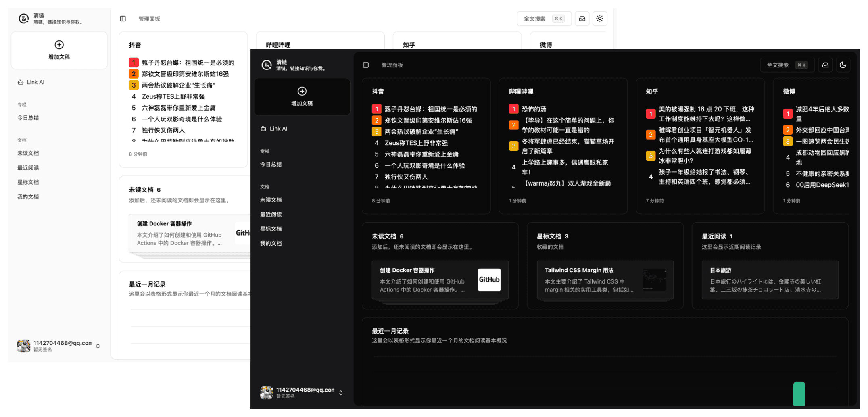Open 今日总结 in dark window sidebar
The width and height of the screenshot is (868, 417).
pos(271,164)
